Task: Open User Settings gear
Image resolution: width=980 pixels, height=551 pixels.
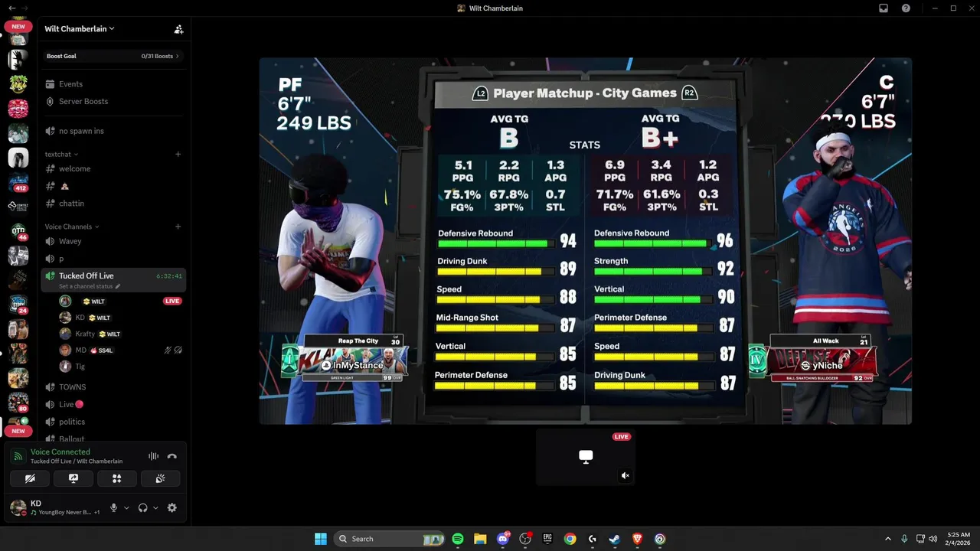Action: point(171,507)
